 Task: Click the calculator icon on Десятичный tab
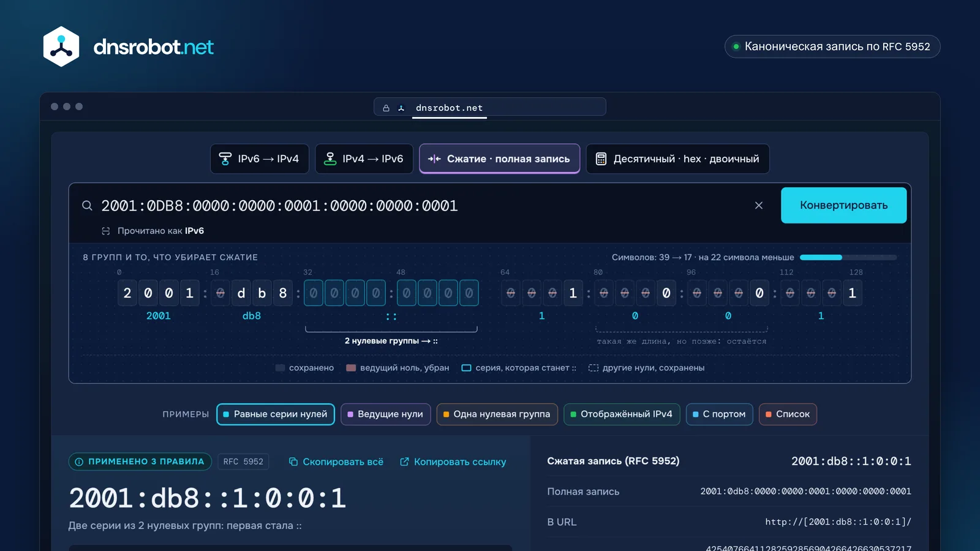[601, 159]
